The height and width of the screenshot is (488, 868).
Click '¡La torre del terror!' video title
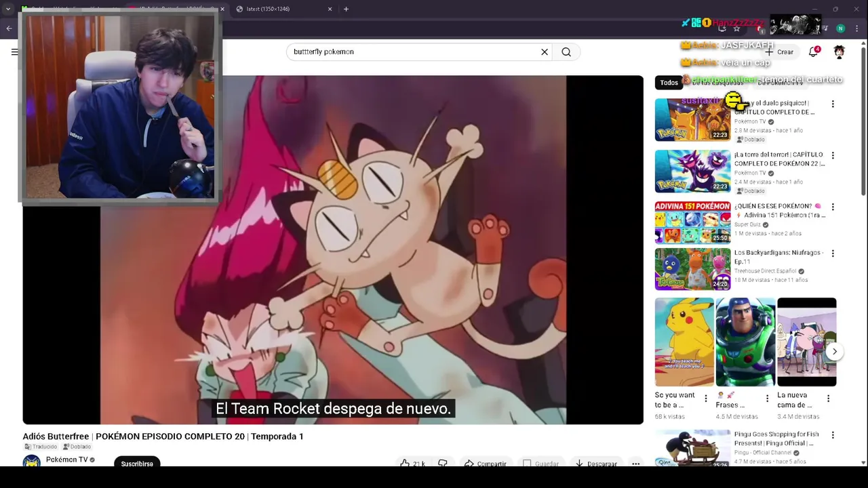[779, 159]
